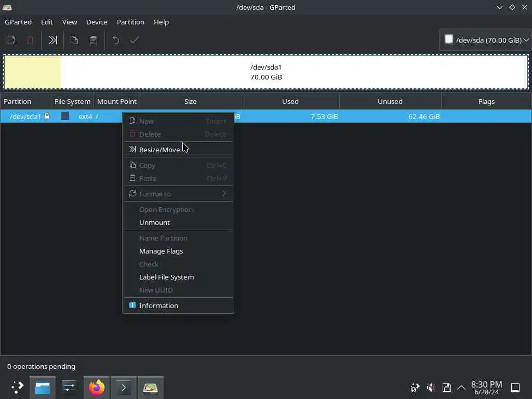Click the Used column header
532x399 pixels.
click(x=290, y=101)
